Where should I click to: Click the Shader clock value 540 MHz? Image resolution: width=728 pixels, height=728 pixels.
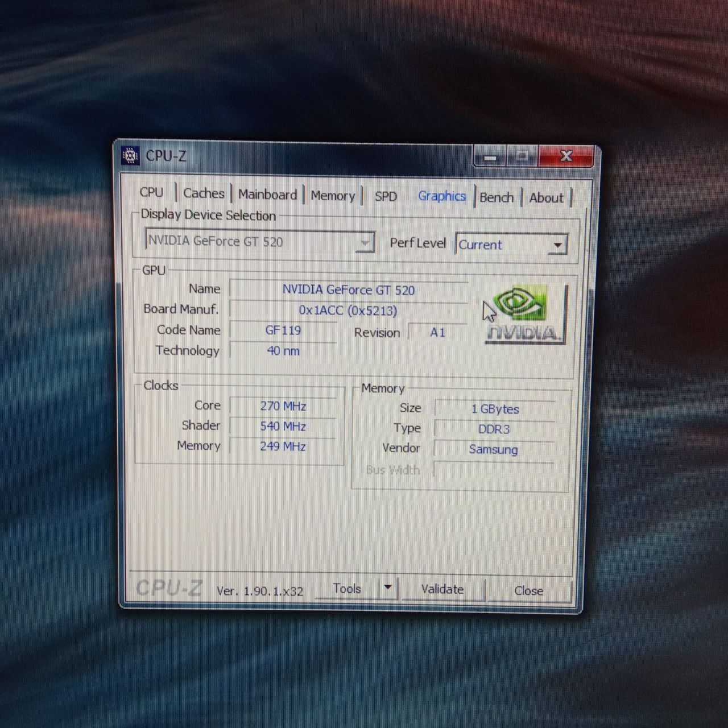pyautogui.click(x=283, y=426)
